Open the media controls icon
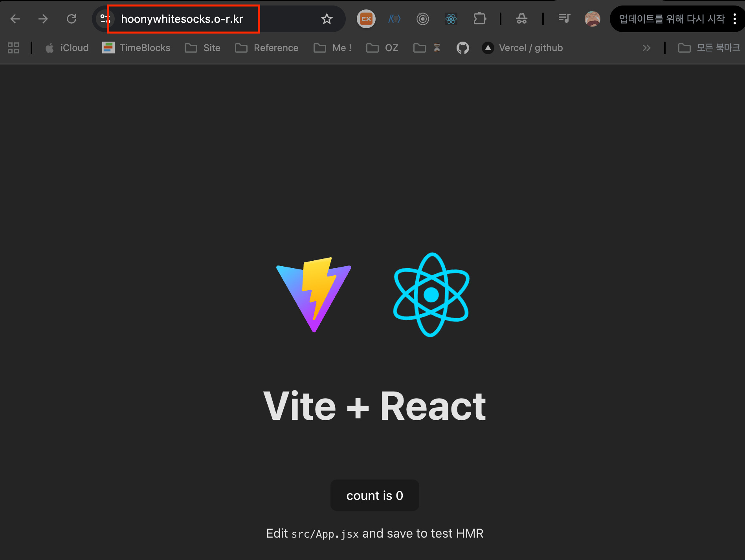This screenshot has height=560, width=745. (x=564, y=19)
